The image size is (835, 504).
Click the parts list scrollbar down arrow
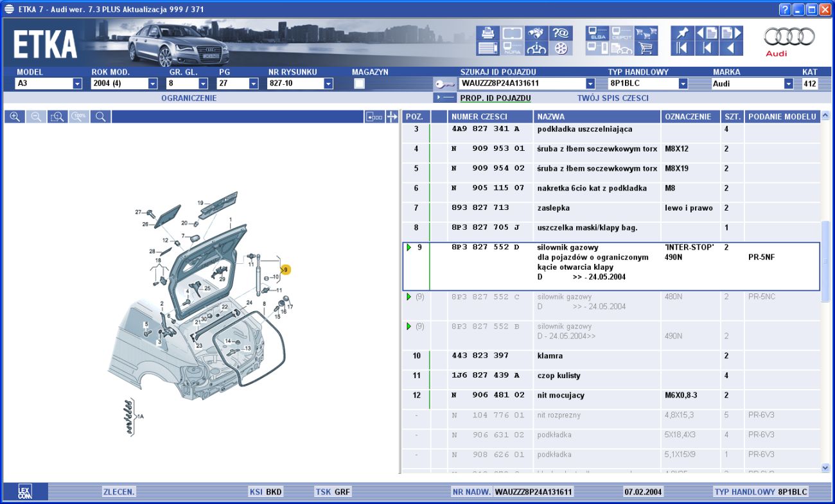825,468
